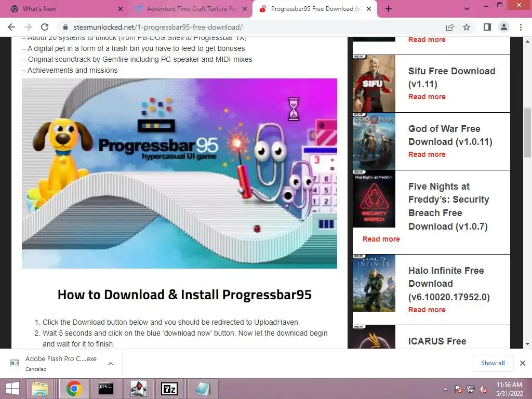This screenshot has height=399, width=532.
Task: Click the address bar URL field
Action: coord(251,27)
